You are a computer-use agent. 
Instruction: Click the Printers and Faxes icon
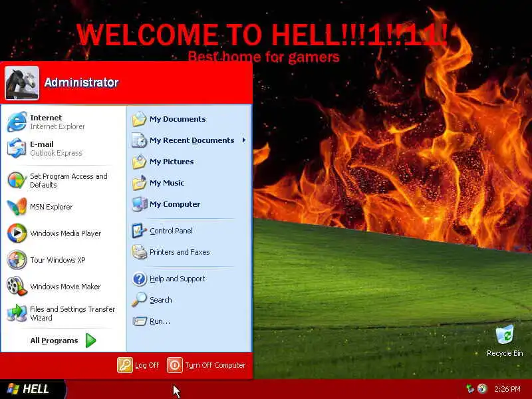click(x=139, y=252)
